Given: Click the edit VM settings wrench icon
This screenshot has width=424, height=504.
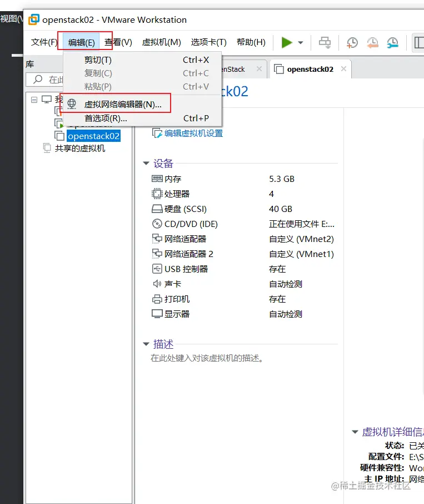Looking at the screenshot, I should pos(157,133).
